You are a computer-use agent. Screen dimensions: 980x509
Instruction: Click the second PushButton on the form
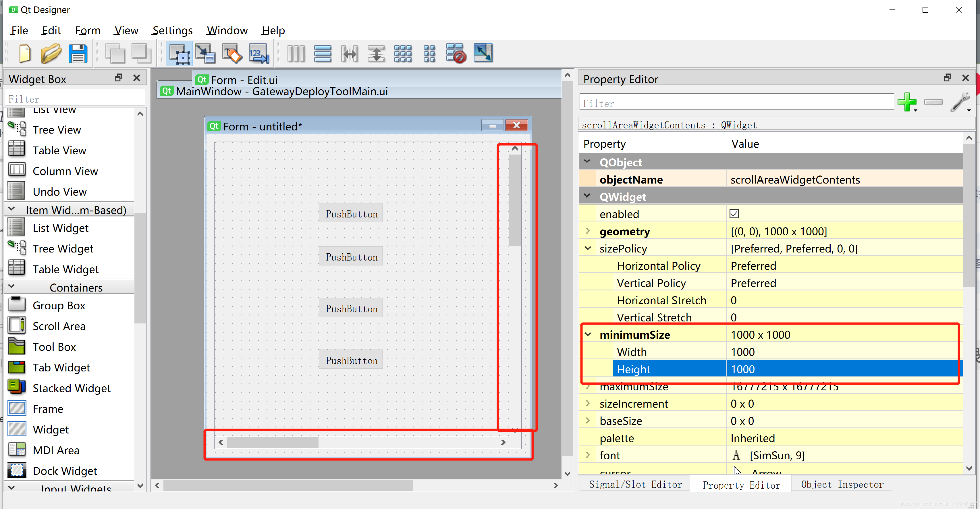351,257
